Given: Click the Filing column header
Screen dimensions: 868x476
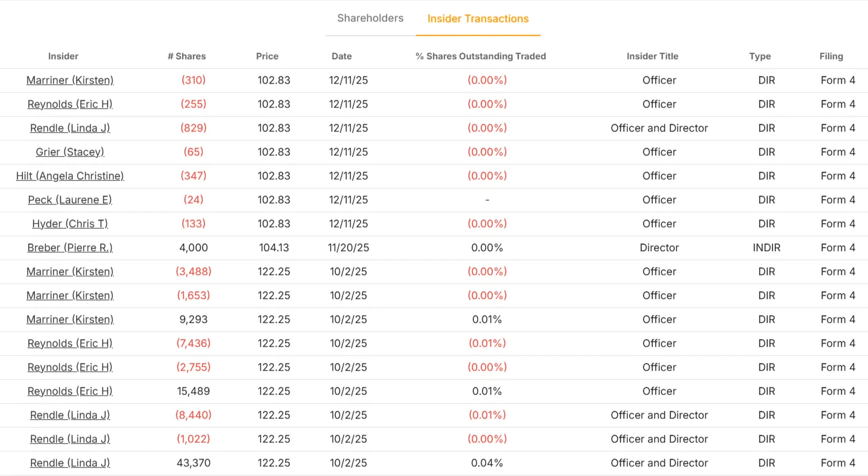Looking at the screenshot, I should tap(831, 56).
